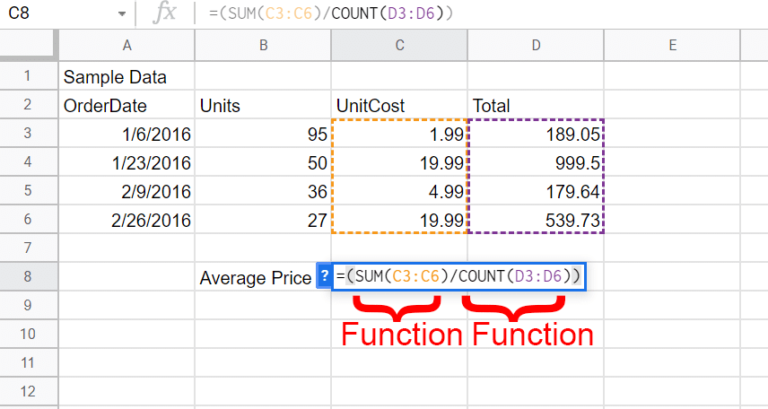Select the Units cell showing 36
Viewport: 768px width, 409px height.
(263, 191)
